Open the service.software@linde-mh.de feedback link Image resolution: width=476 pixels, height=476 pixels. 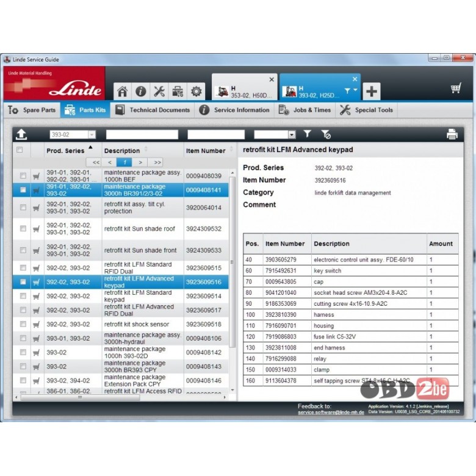tap(331, 413)
